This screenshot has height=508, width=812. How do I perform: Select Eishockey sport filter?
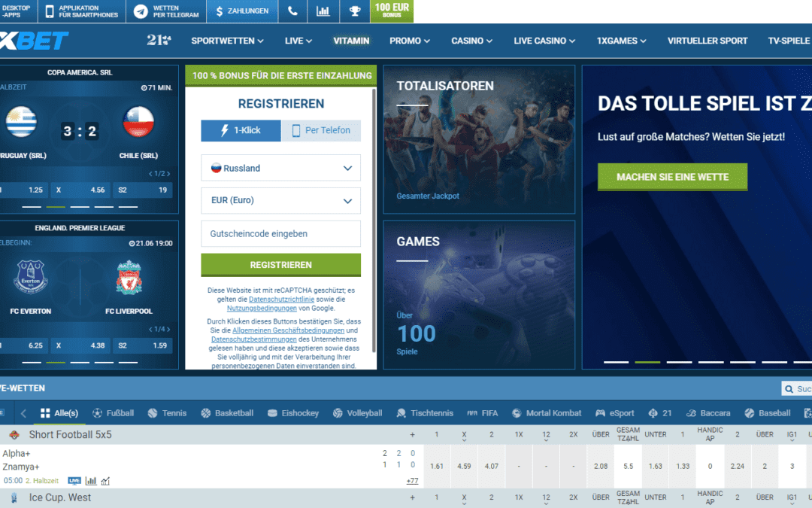[292, 413]
